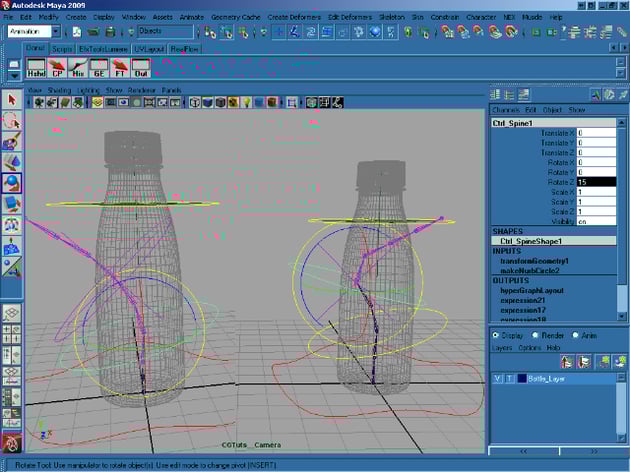Image resolution: width=630 pixels, height=472 pixels.
Task: Click the makeNurbCircle2 input node
Action: point(530,270)
